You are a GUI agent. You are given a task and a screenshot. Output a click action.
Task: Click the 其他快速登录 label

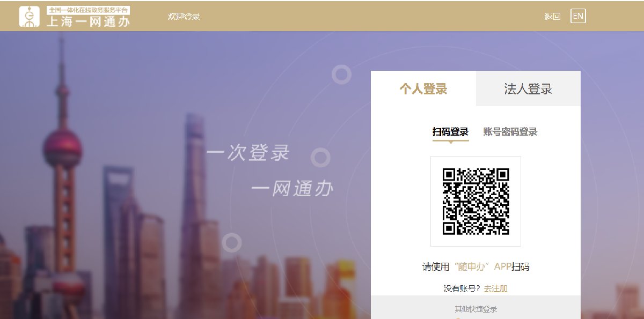pyautogui.click(x=475, y=309)
